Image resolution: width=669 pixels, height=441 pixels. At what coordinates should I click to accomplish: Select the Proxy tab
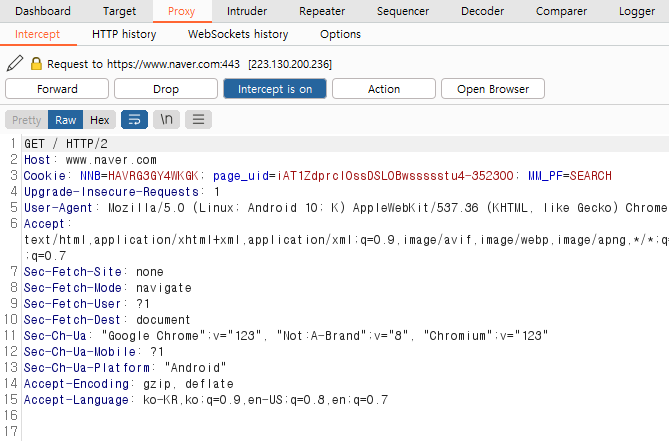pos(182,11)
